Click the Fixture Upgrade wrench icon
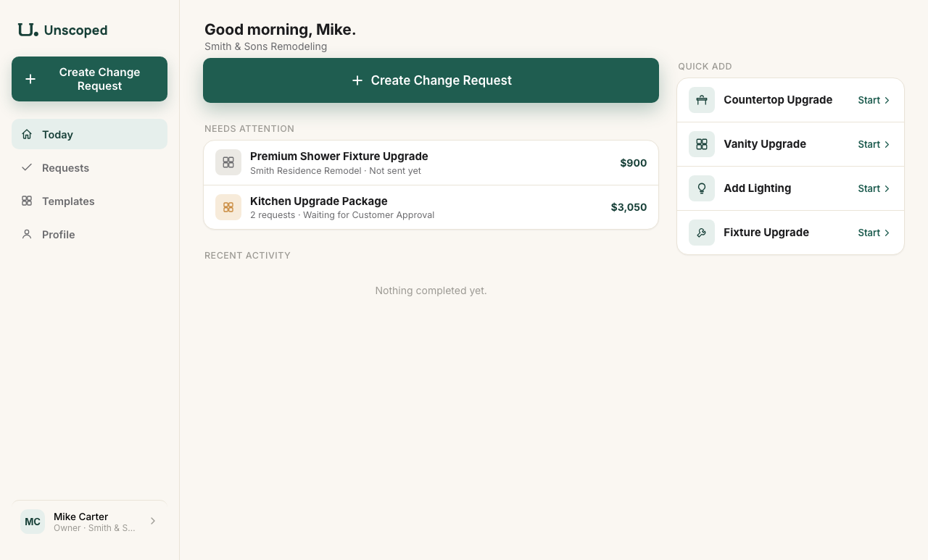Image resolution: width=928 pixels, height=560 pixels. [702, 233]
